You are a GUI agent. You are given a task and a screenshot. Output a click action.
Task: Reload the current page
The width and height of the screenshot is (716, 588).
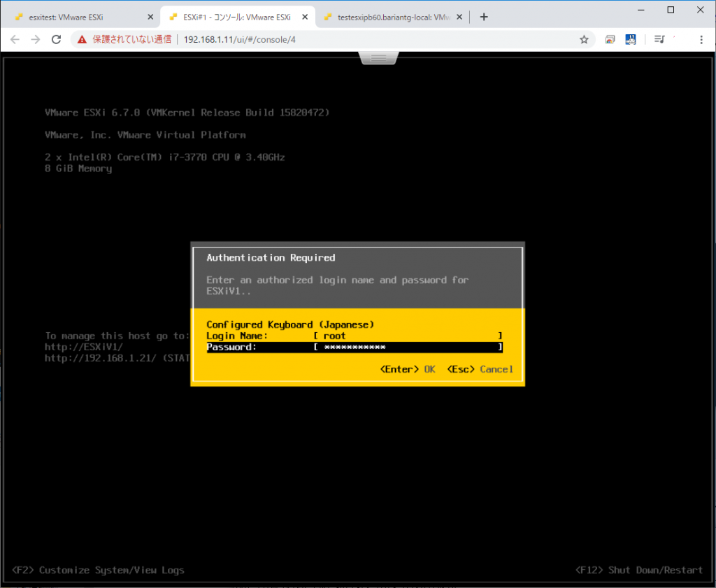[x=56, y=40]
